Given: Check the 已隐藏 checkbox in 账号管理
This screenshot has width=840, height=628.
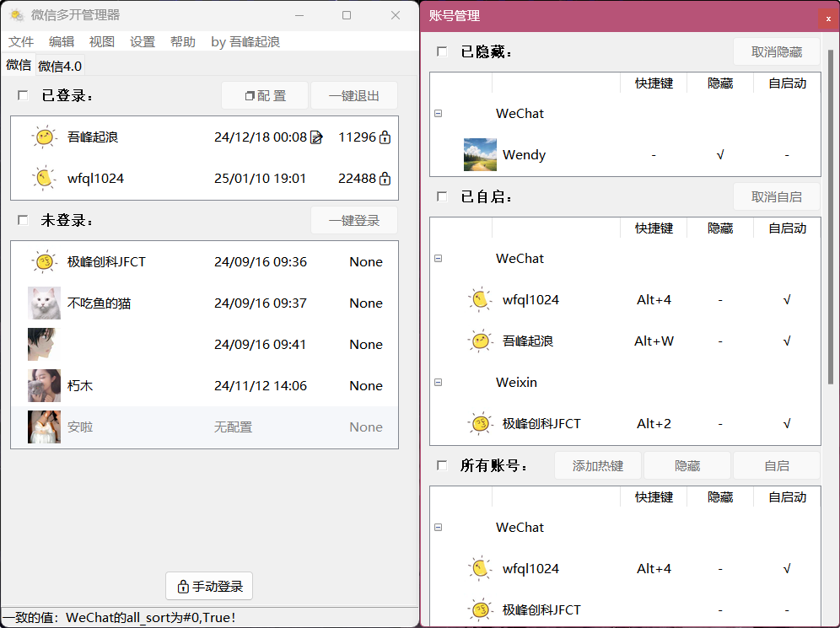Looking at the screenshot, I should coord(442,51).
